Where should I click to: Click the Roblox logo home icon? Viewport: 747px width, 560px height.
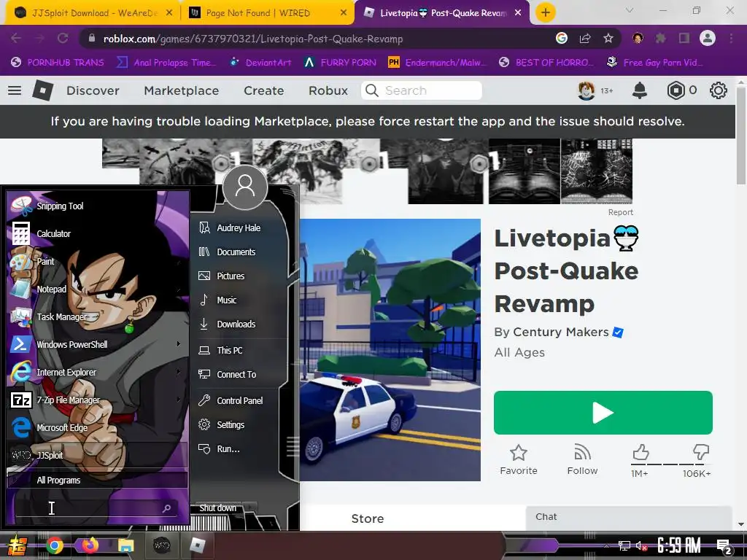[x=42, y=90]
